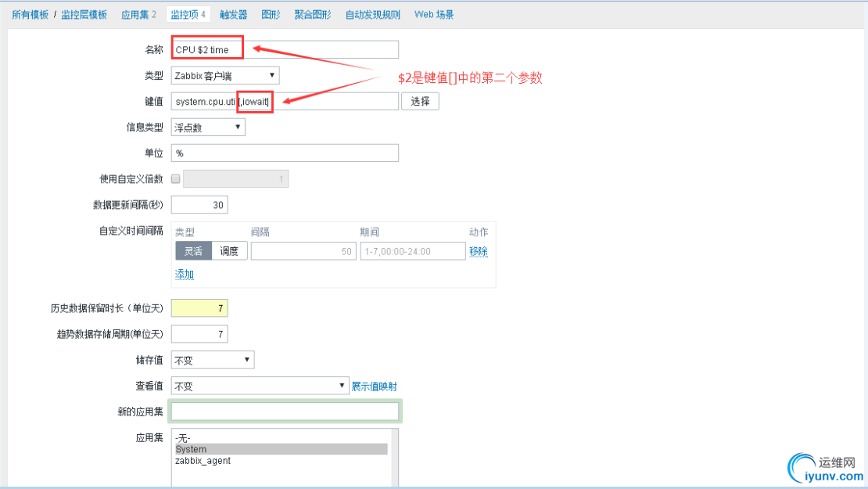The image size is (868, 489).
Task: Select -无- in the 应用集 list
Action: [282, 438]
